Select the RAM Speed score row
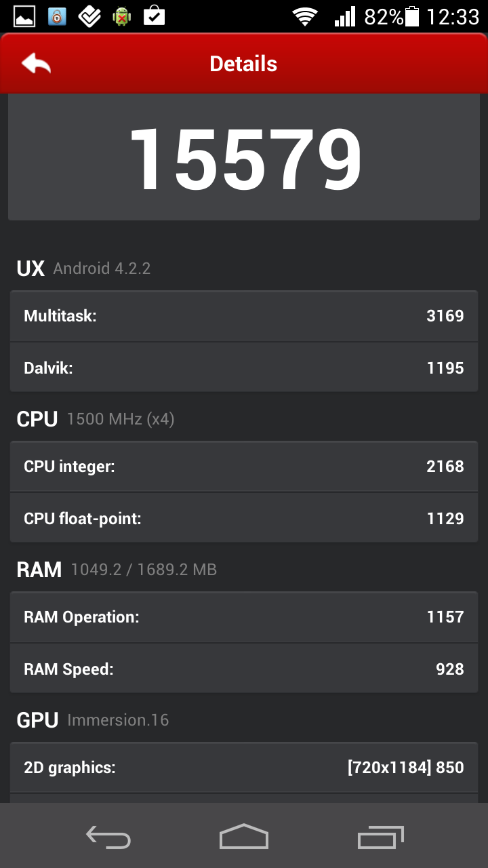This screenshot has height=868, width=488. pyautogui.click(x=244, y=669)
